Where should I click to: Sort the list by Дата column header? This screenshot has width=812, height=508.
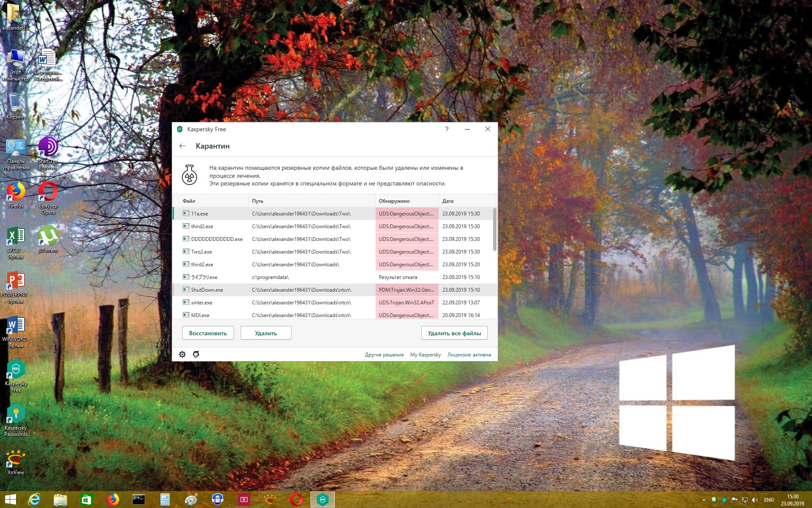448,201
